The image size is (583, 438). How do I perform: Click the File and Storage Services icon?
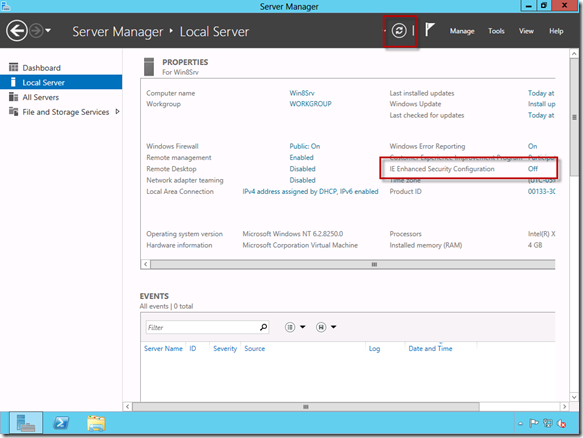pyautogui.click(x=13, y=111)
